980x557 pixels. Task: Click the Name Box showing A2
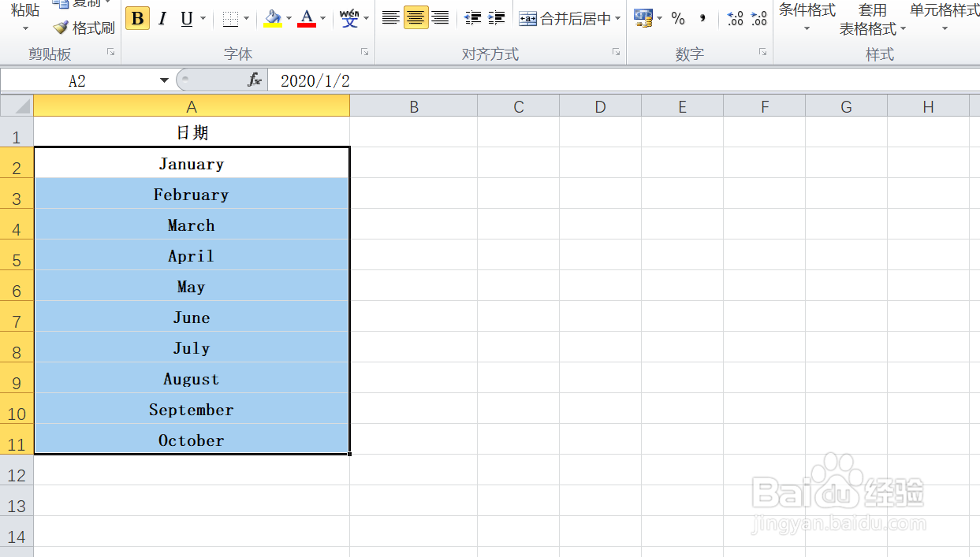click(x=78, y=80)
